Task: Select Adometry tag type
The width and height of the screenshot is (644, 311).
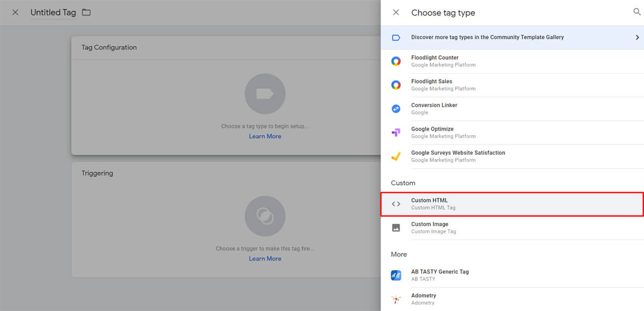Action: click(x=513, y=299)
